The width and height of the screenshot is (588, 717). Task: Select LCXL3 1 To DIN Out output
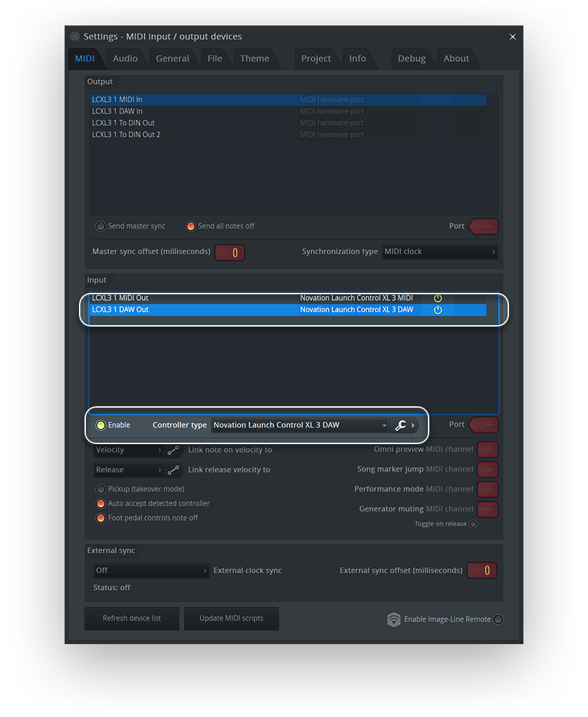pos(289,123)
